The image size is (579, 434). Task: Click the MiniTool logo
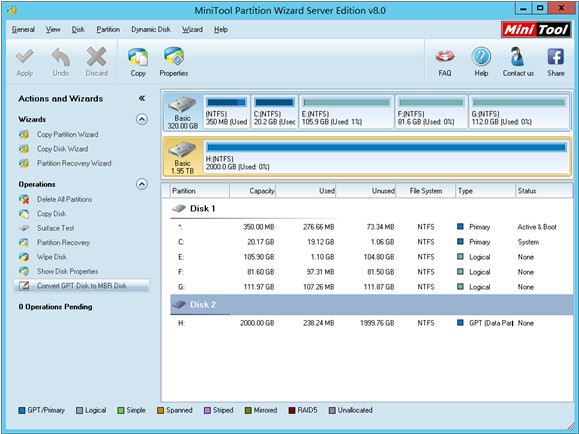[536, 30]
